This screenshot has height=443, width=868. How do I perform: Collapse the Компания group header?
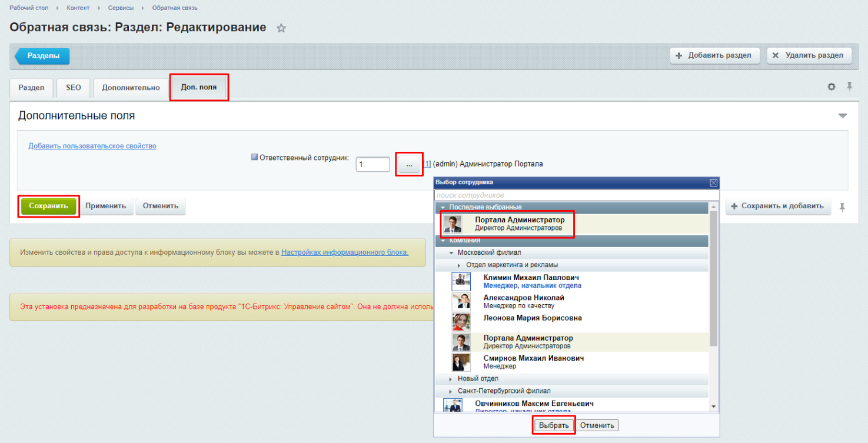[x=443, y=241]
